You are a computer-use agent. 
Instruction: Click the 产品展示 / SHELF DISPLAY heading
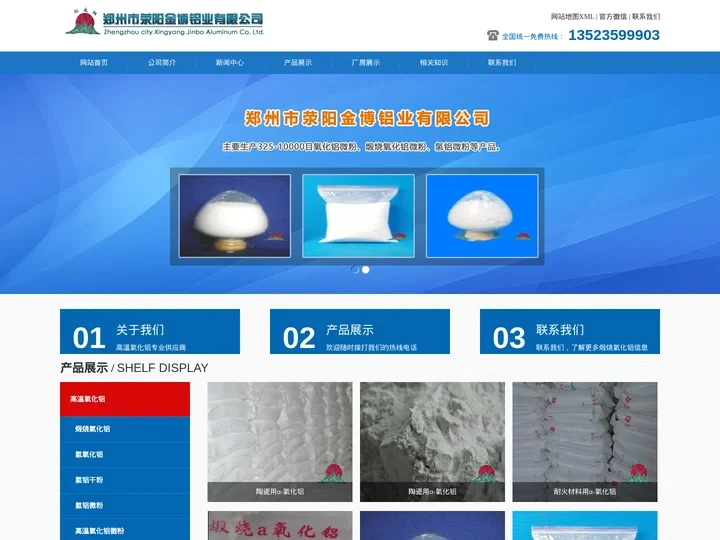(x=134, y=368)
